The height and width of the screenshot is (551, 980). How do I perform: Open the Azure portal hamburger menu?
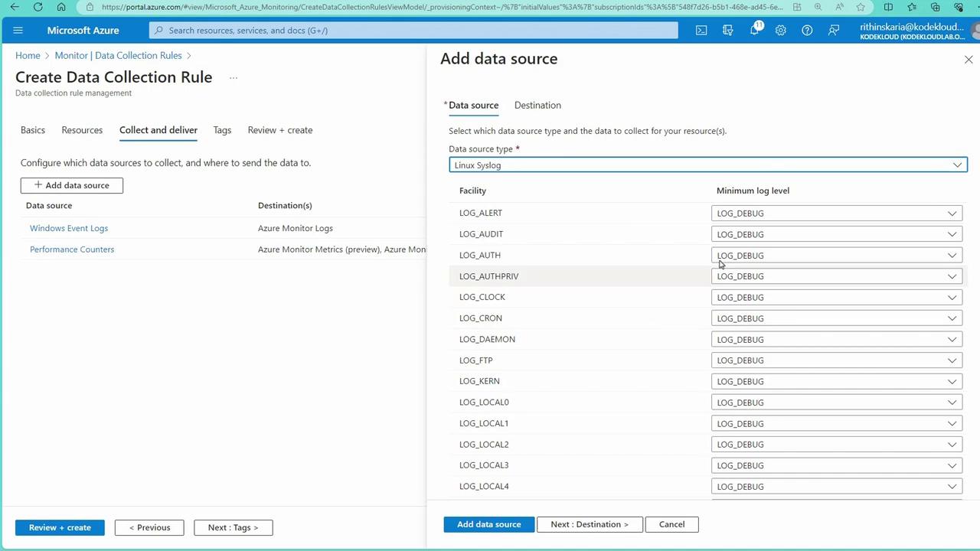tap(18, 31)
